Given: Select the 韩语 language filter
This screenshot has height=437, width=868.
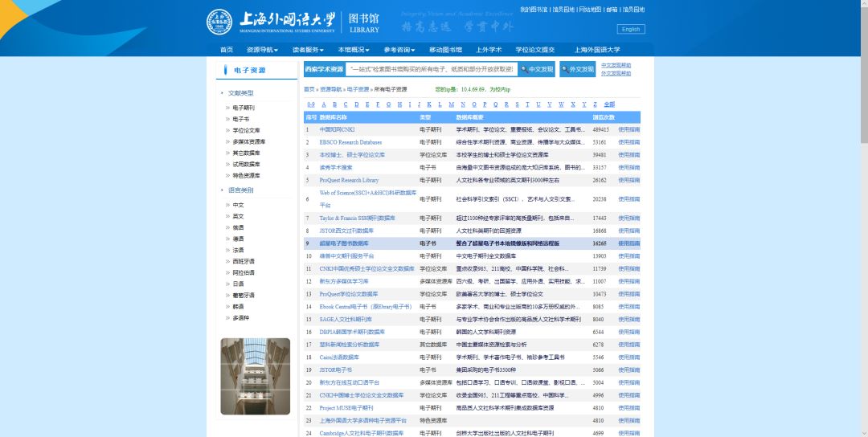Looking at the screenshot, I should point(238,306).
